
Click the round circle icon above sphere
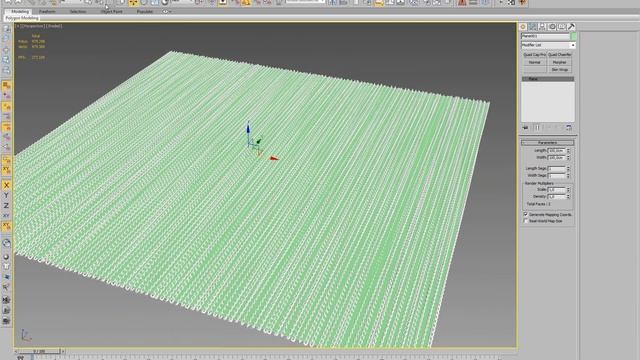(6, 244)
